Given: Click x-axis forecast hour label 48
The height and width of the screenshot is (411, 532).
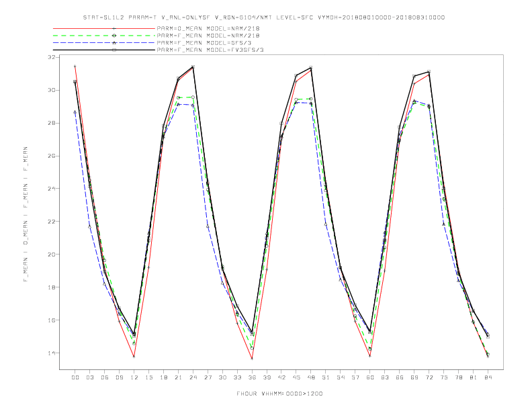Looking at the screenshot, I should coord(311,377).
